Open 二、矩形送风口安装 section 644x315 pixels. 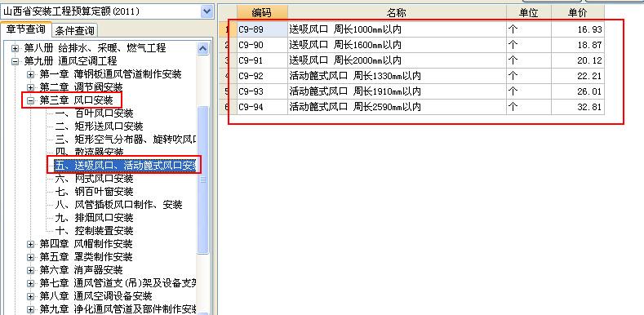(99, 126)
